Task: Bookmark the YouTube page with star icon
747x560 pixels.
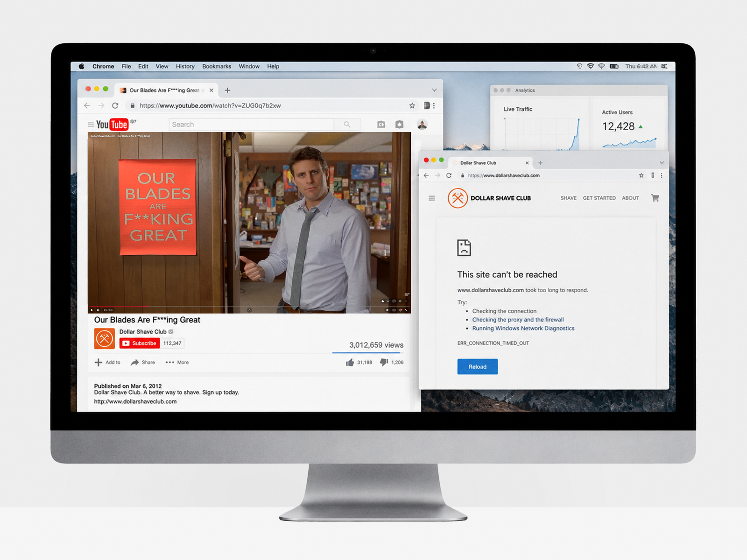Action: pyautogui.click(x=412, y=105)
